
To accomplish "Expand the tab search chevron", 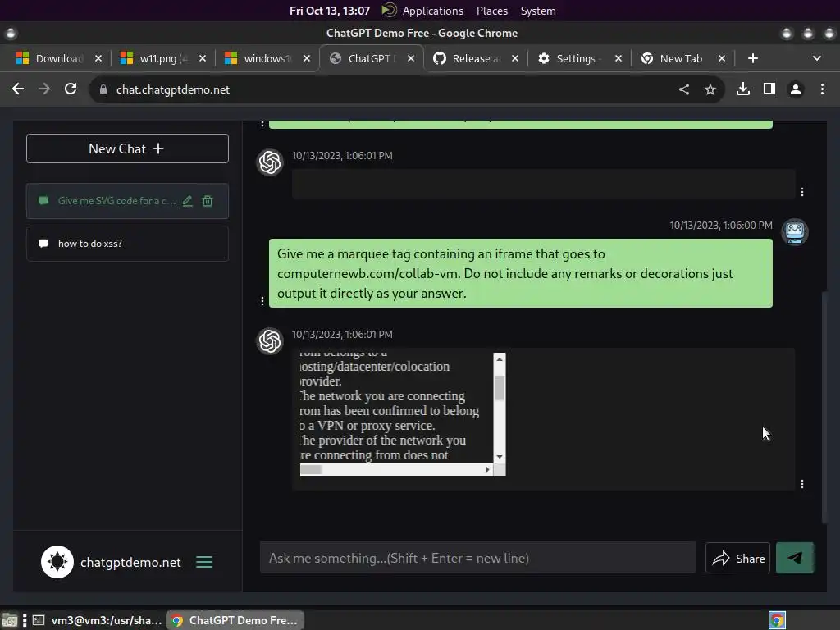I will (x=817, y=58).
